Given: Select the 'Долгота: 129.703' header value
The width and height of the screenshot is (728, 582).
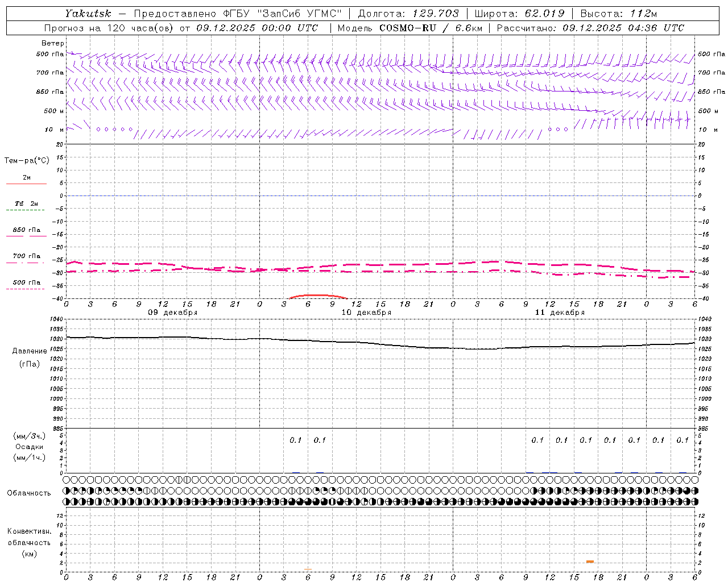Looking at the screenshot, I should [x=408, y=14].
